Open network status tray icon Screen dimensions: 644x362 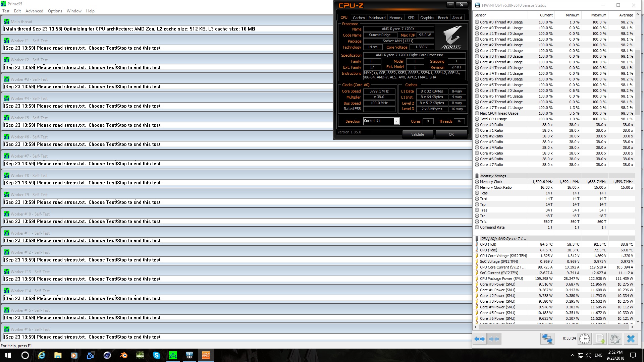pyautogui.click(x=581, y=355)
